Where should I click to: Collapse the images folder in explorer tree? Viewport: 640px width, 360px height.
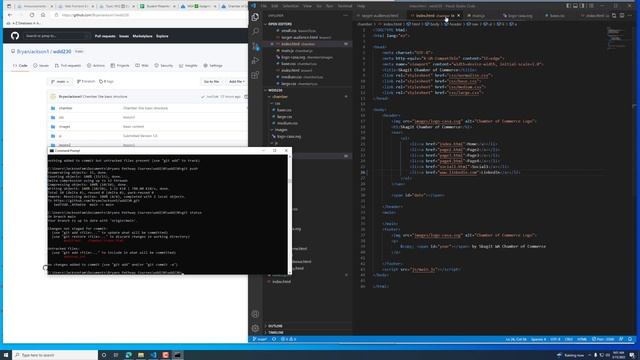(x=281, y=130)
